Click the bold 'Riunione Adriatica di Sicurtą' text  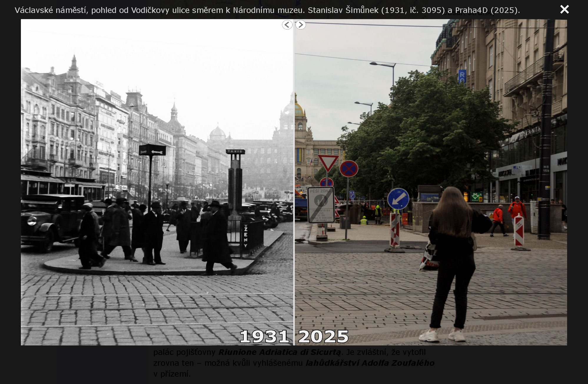coord(280,352)
